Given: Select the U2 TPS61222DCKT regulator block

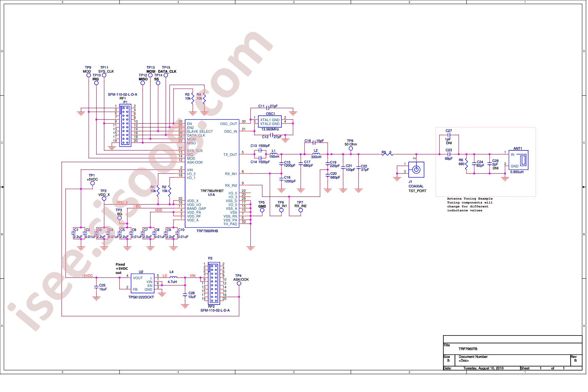Looking at the screenshot, I should click(143, 284).
